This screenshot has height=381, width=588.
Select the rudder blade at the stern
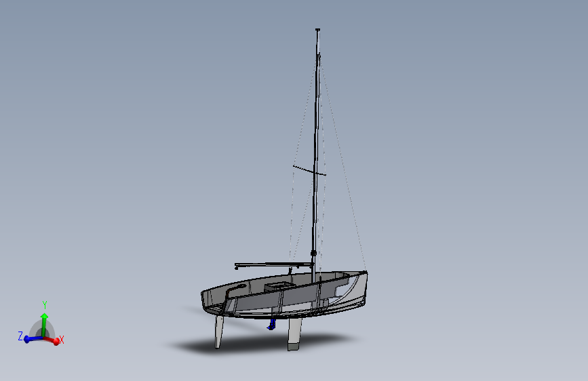point(219,332)
